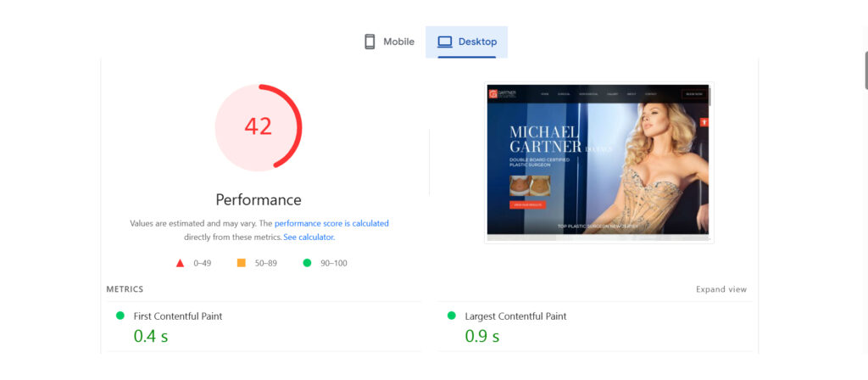Click the red triangle 0–49 legend icon
The height and width of the screenshot is (380, 868).
pos(180,263)
